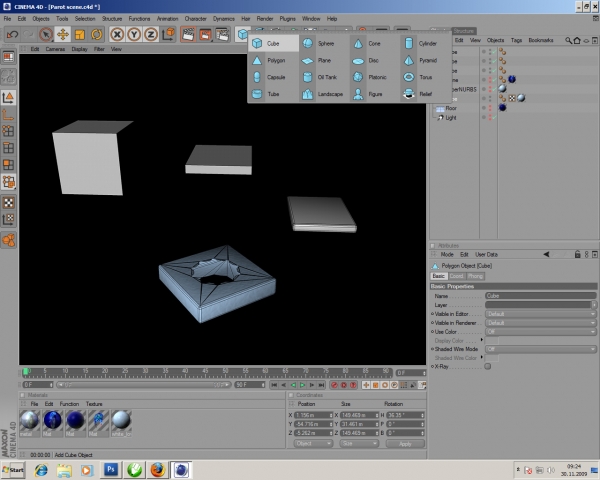Open the Plugins menu
600x480 pixels.
(287, 19)
